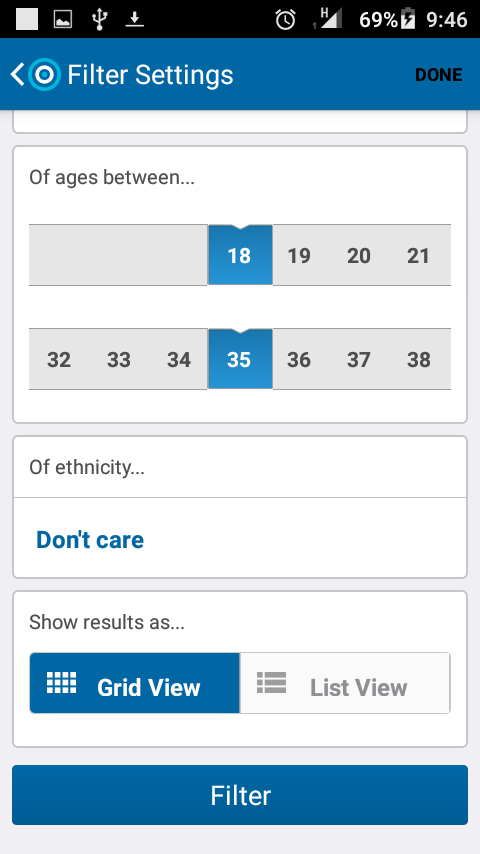Open the Don't care ethnicity selector
Screen dimensions: 480x854
click(90, 540)
